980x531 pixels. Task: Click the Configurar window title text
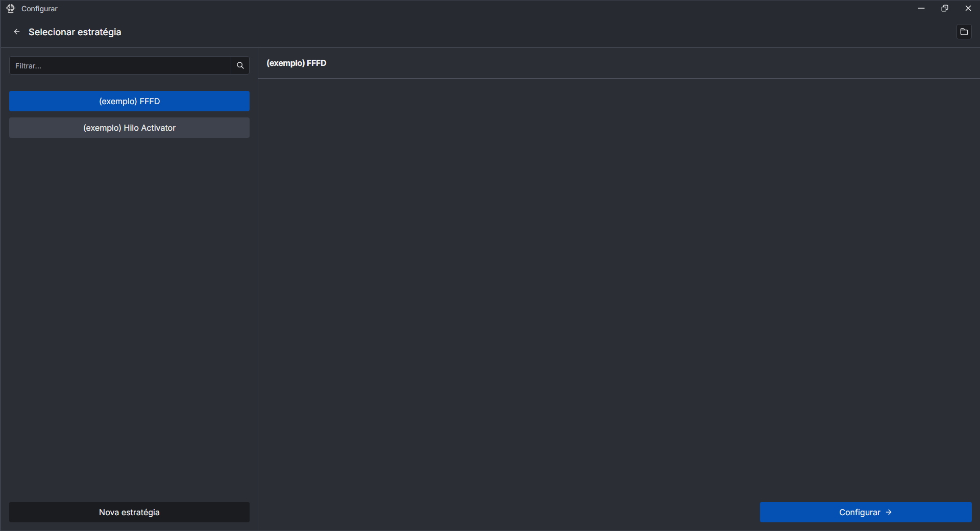39,9
